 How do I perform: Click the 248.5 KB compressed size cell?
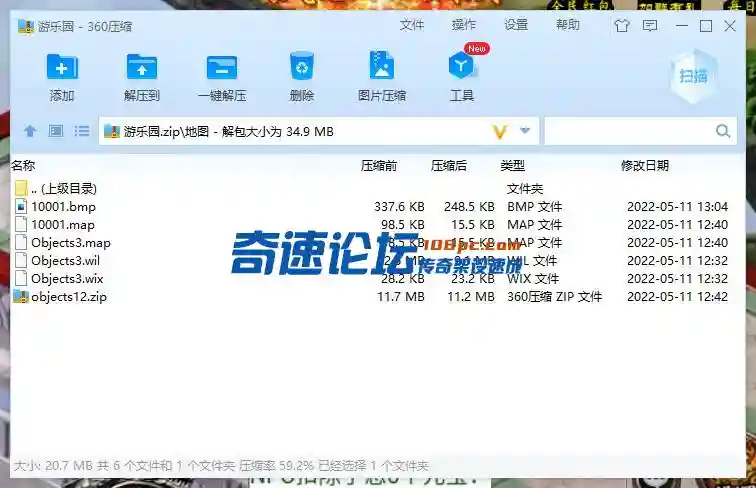pos(469,206)
